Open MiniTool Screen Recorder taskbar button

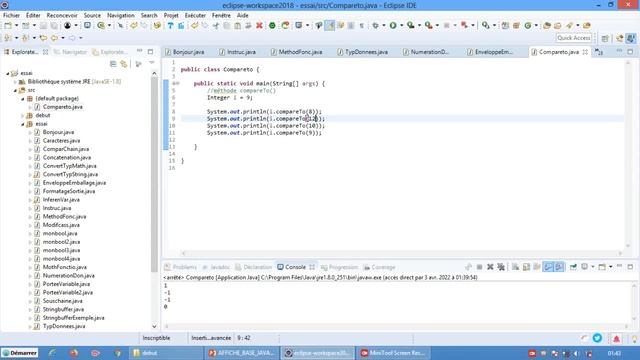click(393, 353)
